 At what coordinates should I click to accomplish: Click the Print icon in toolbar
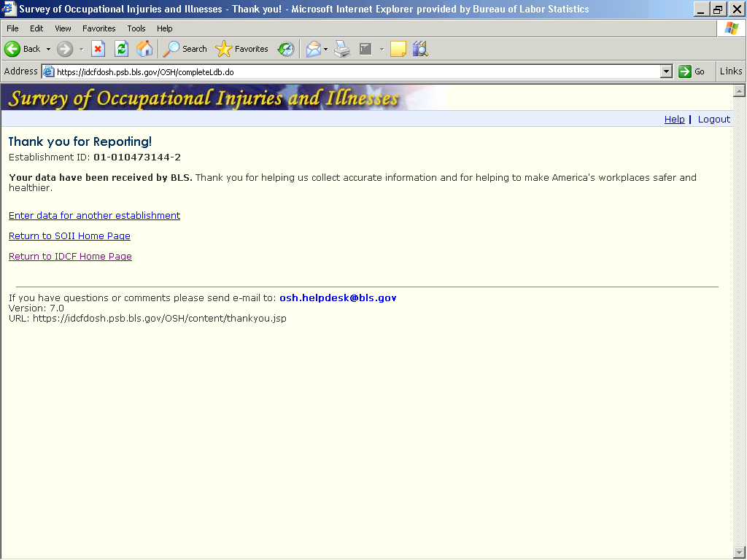tap(342, 49)
